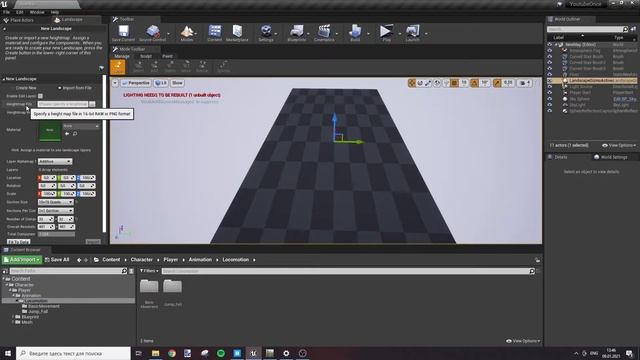Viewport: 640px width, 360px height.
Task: Select the landscape Select tool
Action: [x=139, y=67]
